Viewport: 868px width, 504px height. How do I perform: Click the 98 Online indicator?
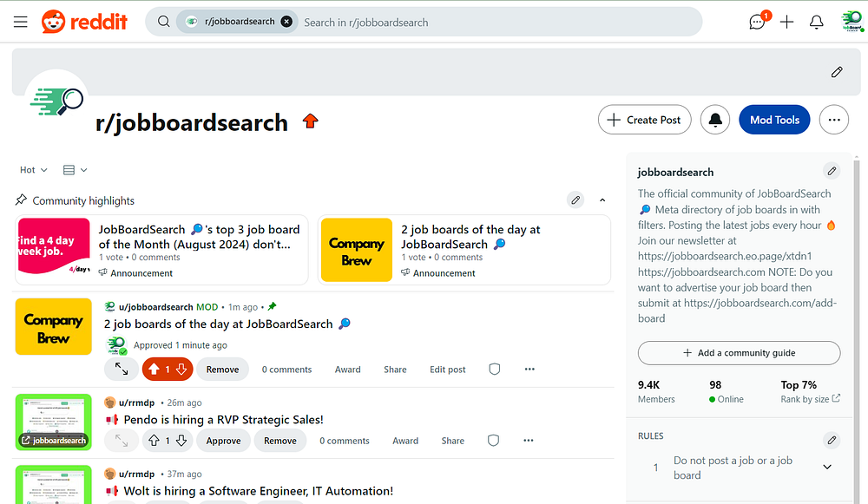(727, 391)
